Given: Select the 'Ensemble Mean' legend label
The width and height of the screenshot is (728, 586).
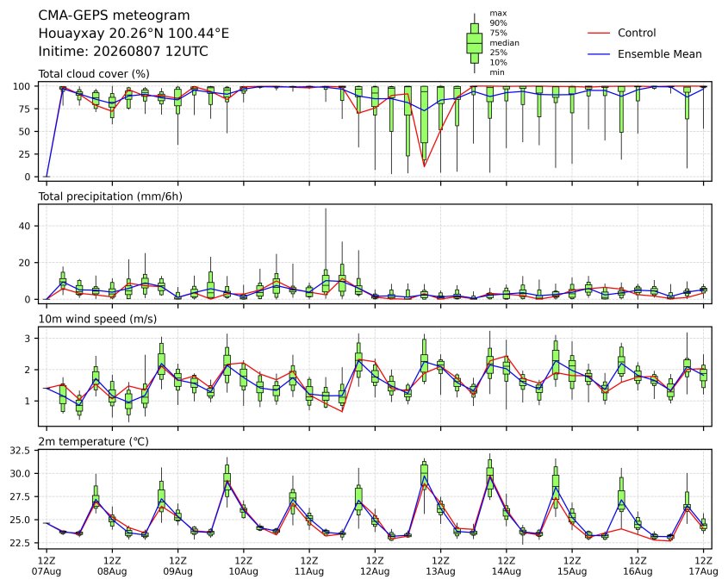Looking at the screenshot, I should [660, 54].
